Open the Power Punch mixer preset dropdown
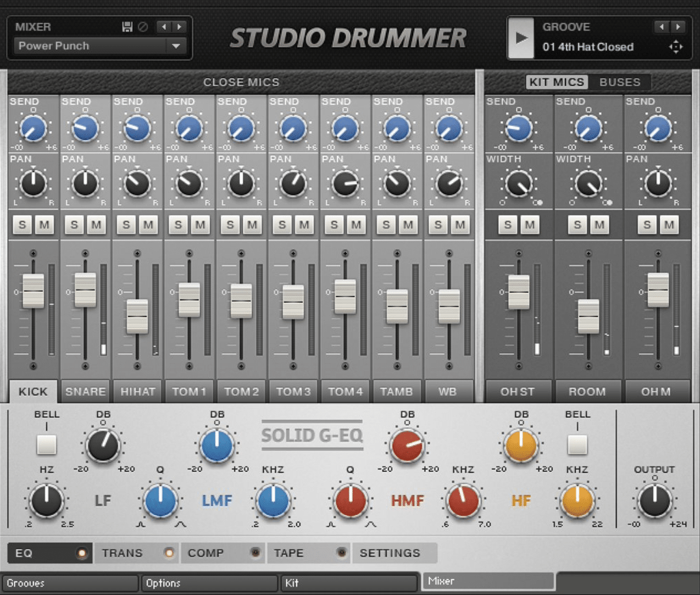Viewport: 700px width, 595px height. click(x=176, y=46)
